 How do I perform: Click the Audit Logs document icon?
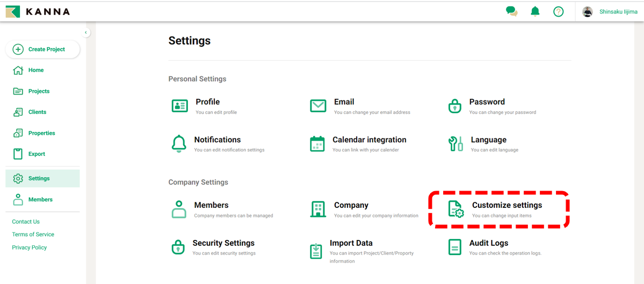[x=455, y=247]
